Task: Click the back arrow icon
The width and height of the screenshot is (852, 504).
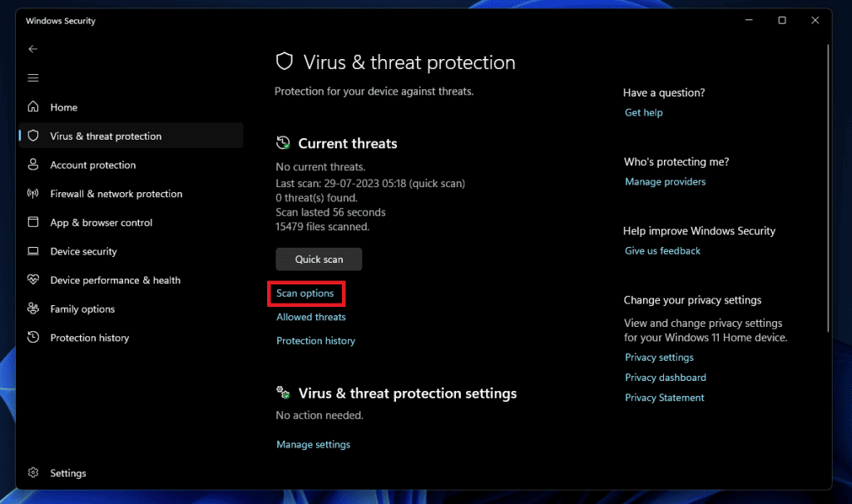Action: (33, 49)
